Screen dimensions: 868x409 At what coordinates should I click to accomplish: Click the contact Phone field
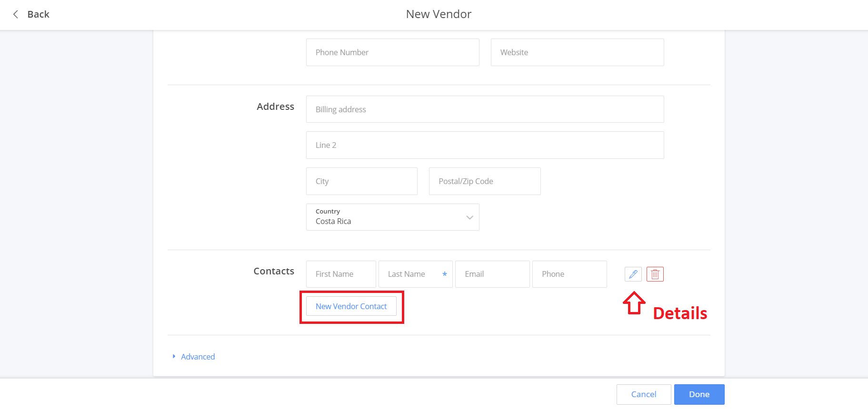point(569,274)
